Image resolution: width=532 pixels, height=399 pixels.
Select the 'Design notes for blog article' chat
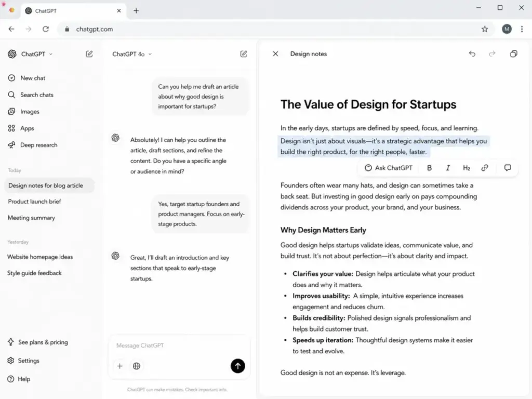(x=49, y=185)
